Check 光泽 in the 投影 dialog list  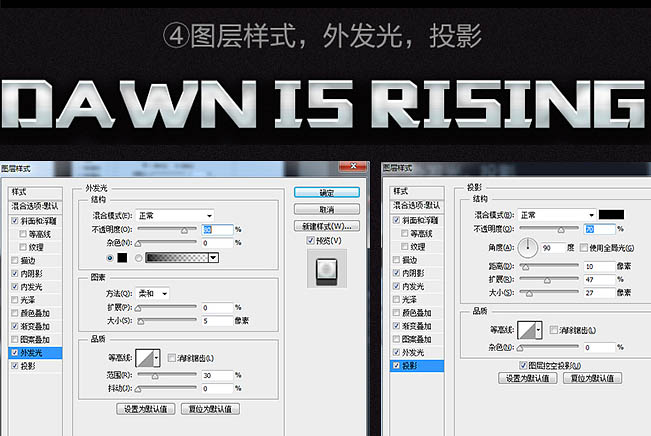click(x=396, y=299)
